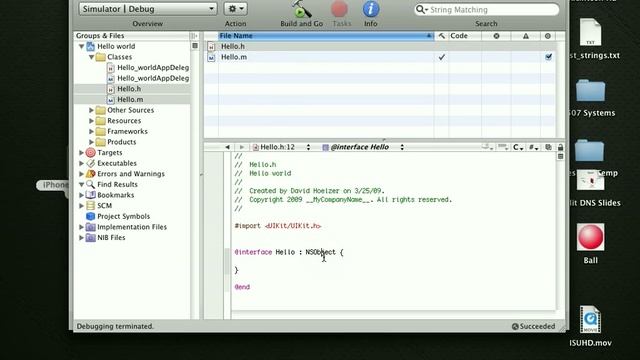The image size is (640, 360).
Task: Open the @interface Hello symbol popup
Action: pyautogui.click(x=363, y=147)
